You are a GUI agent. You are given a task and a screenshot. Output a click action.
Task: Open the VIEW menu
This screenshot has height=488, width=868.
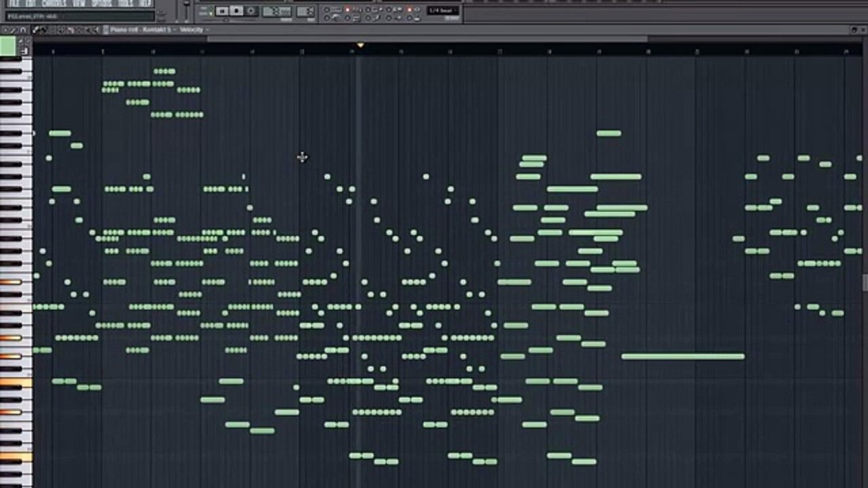[79, 3]
